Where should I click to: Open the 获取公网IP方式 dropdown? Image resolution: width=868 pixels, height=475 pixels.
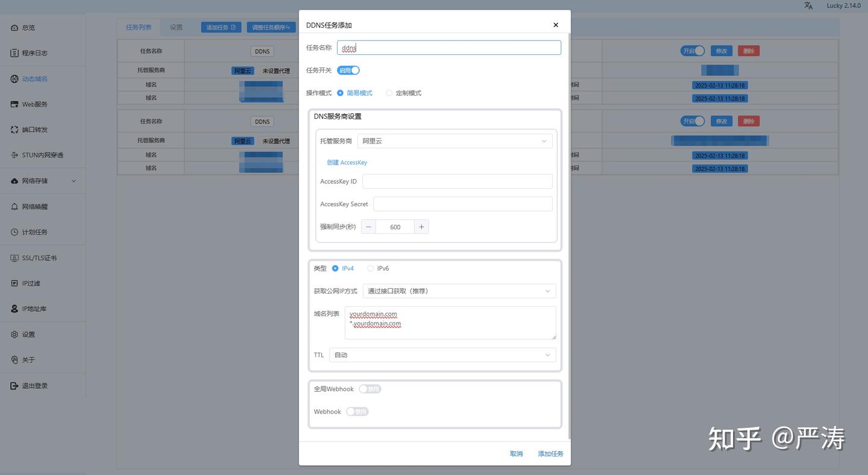click(x=458, y=291)
